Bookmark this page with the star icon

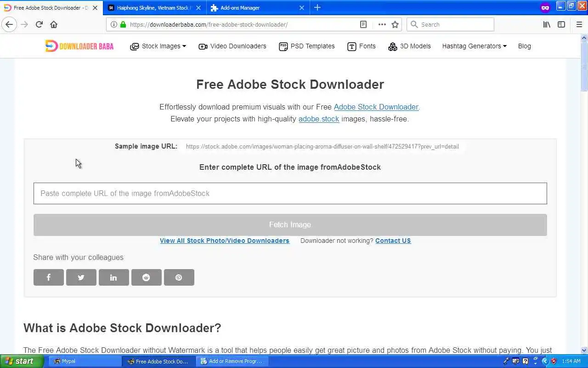[395, 24]
